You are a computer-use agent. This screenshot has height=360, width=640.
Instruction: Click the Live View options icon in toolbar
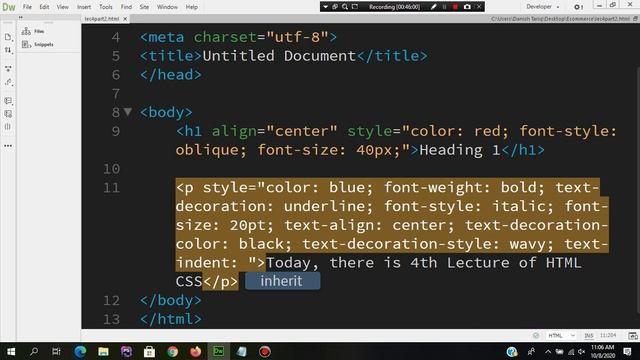pyautogui.click(x=8, y=69)
